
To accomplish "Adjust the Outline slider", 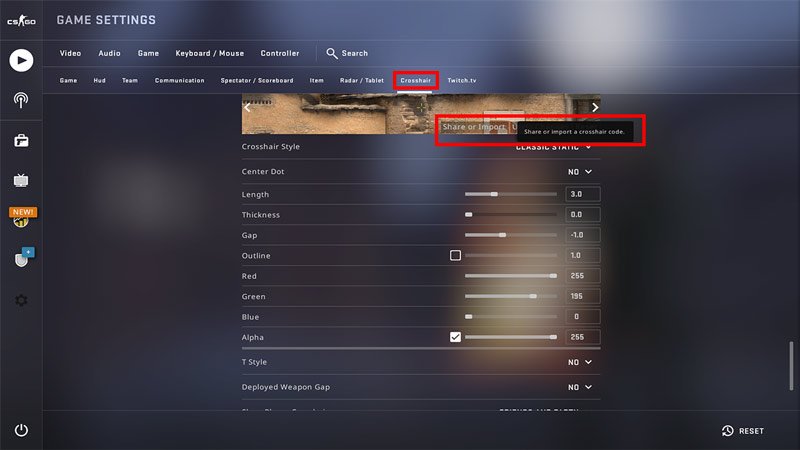I will click(x=511, y=255).
